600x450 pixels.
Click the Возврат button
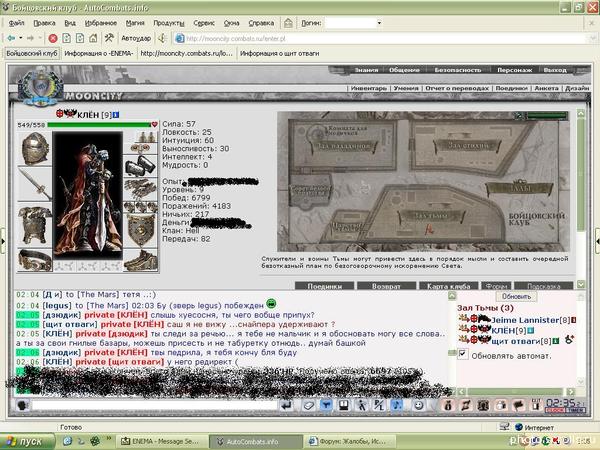386,286
